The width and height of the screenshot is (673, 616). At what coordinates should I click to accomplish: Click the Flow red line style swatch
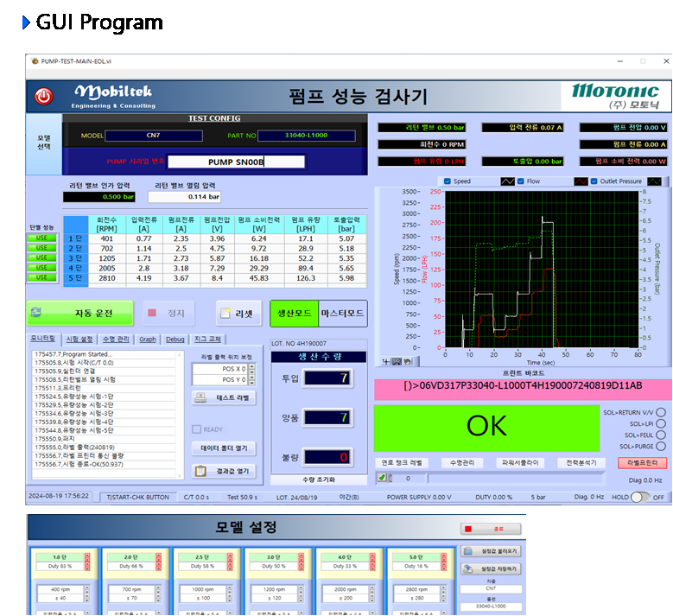tap(581, 181)
